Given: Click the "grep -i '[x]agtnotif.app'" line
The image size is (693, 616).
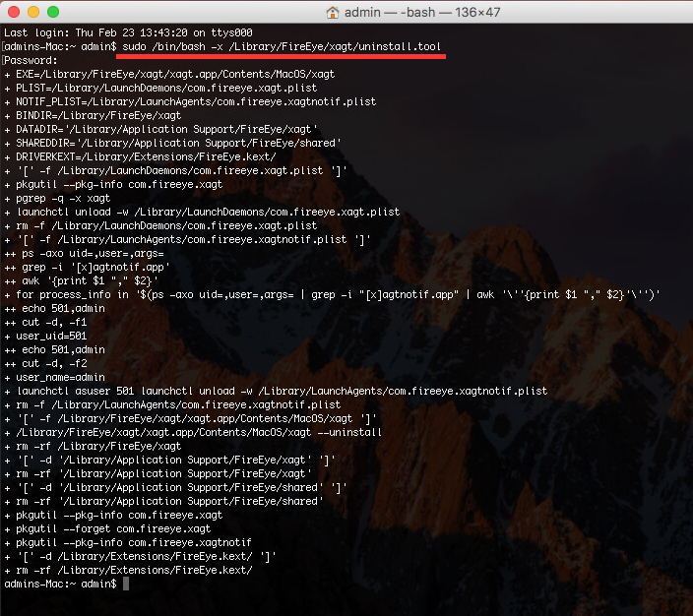Looking at the screenshot, I should click(x=87, y=267).
